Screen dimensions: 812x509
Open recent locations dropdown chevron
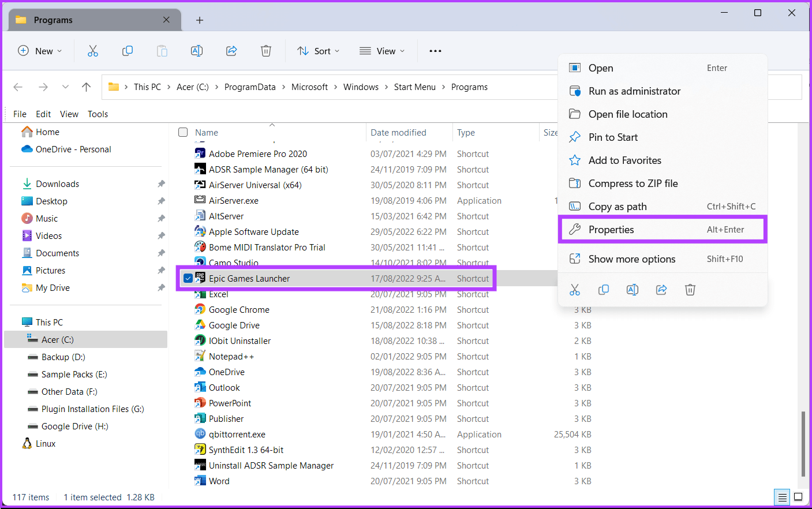[65, 87]
